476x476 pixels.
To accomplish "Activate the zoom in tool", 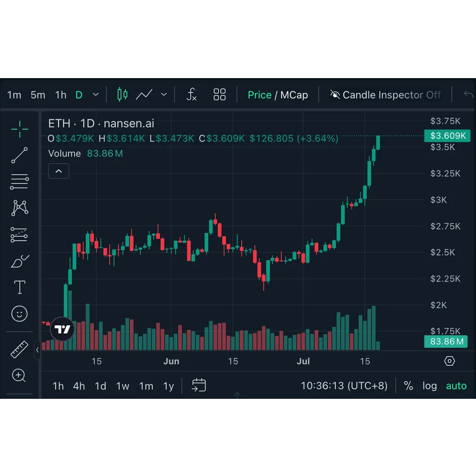I will point(19,376).
